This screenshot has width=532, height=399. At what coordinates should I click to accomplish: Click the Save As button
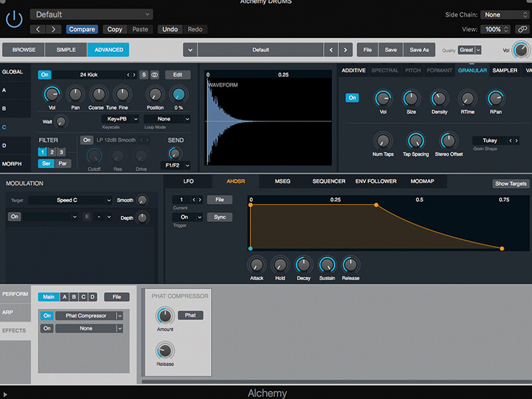419,50
